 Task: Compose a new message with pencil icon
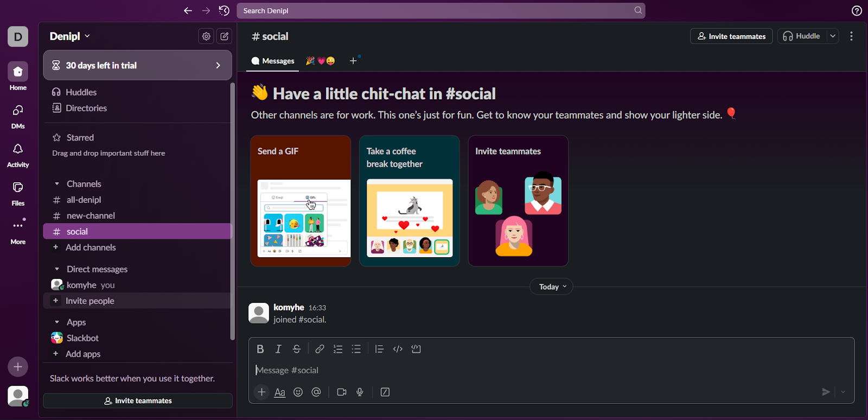click(225, 36)
